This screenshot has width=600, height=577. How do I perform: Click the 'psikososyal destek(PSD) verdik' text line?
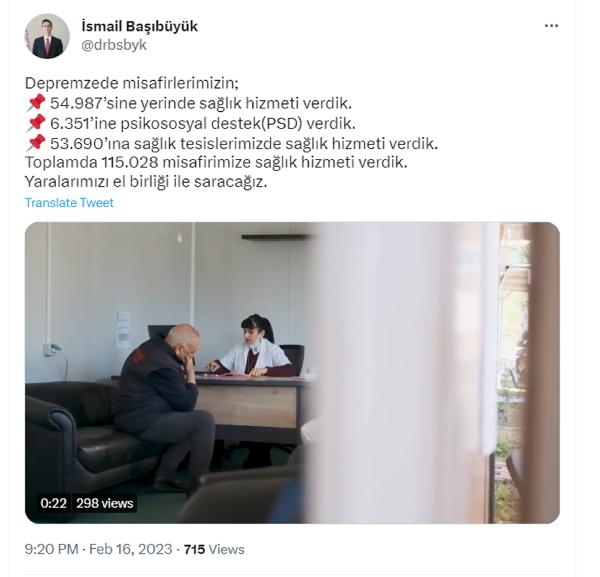click(x=238, y=123)
